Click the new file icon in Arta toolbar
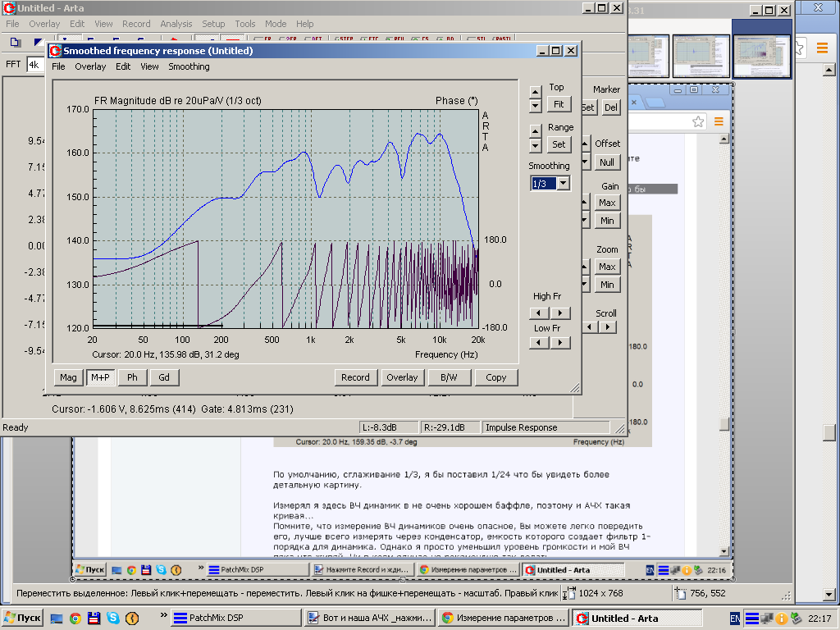 (15, 42)
